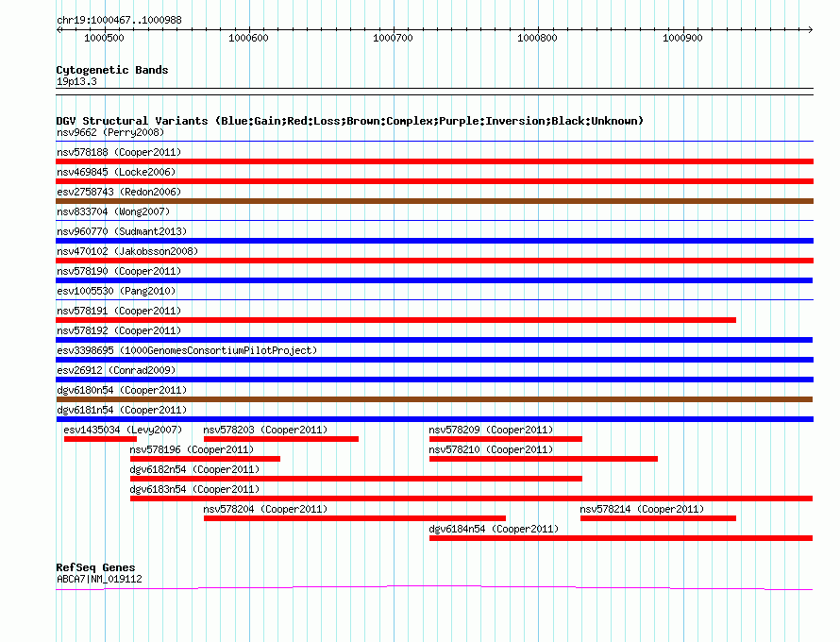This screenshot has height=642, width=840.
Task: Click the chr19:1000467..1000988 coordinate label
Action: click(119, 20)
